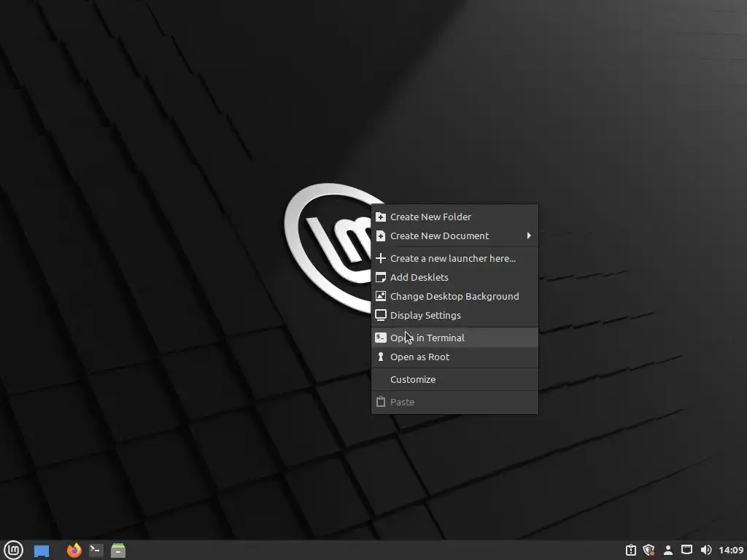
Task: Open the calendar from clock 14:09
Action: (x=731, y=550)
